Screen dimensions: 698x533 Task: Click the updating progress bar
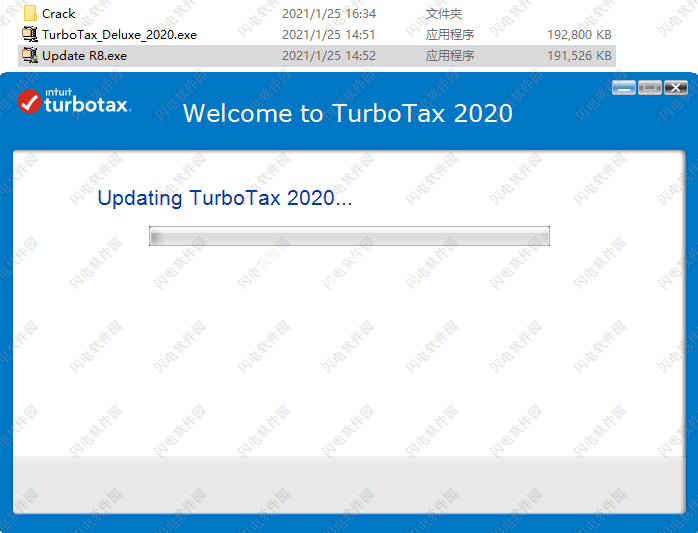pos(349,236)
